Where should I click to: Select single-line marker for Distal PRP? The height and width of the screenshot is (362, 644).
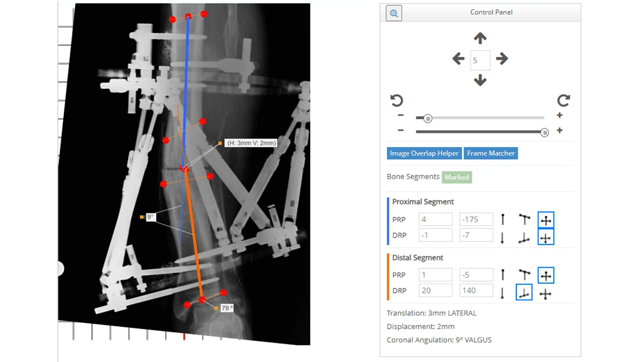point(502,275)
